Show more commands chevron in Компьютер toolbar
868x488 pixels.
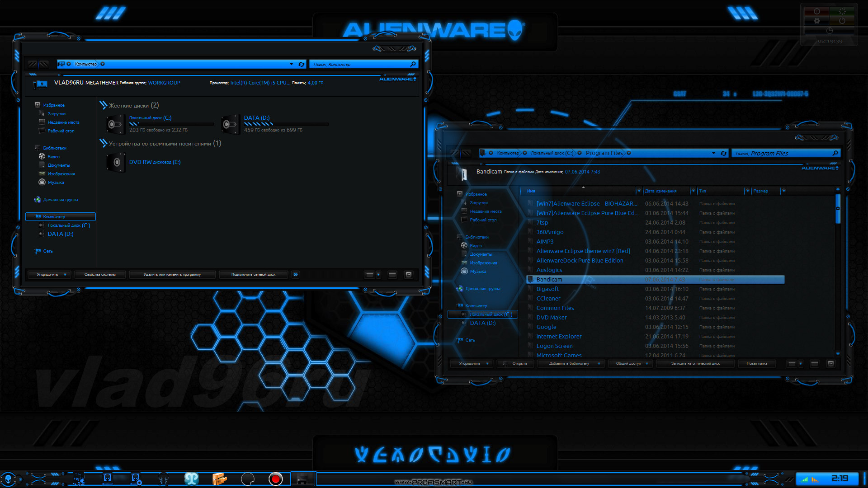click(295, 274)
